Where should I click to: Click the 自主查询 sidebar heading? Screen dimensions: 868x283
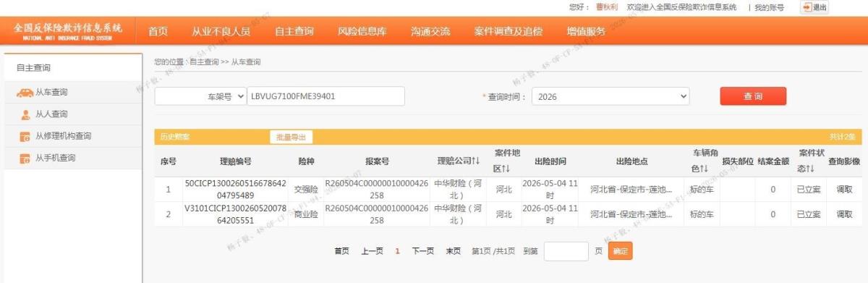point(33,68)
